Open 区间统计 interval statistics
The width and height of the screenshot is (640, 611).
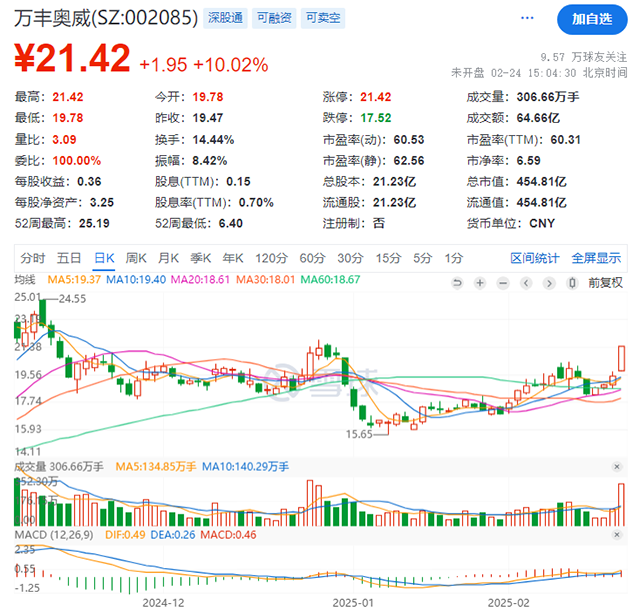point(534,258)
